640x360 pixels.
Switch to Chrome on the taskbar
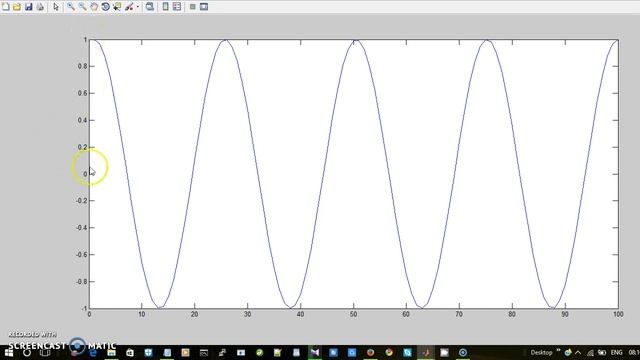[389, 353]
